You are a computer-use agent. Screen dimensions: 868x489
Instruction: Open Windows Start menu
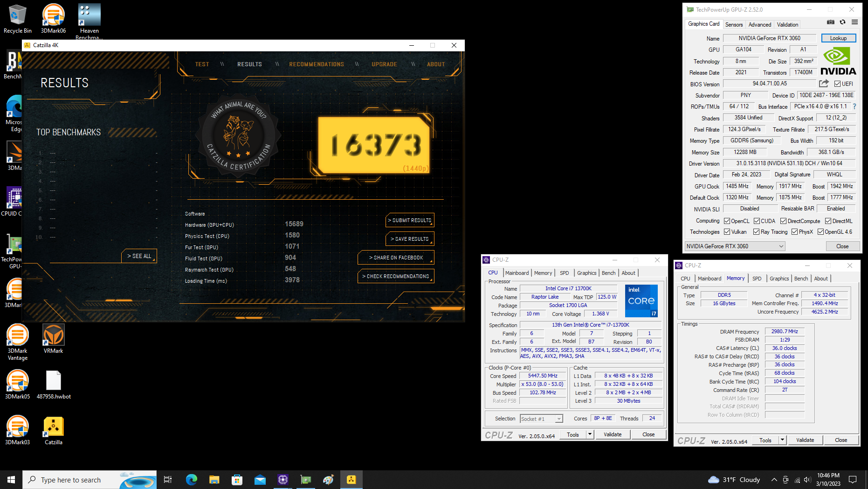click(x=11, y=480)
